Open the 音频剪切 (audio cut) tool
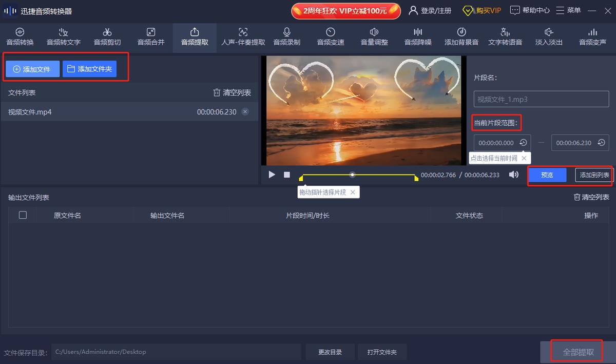 point(107,36)
